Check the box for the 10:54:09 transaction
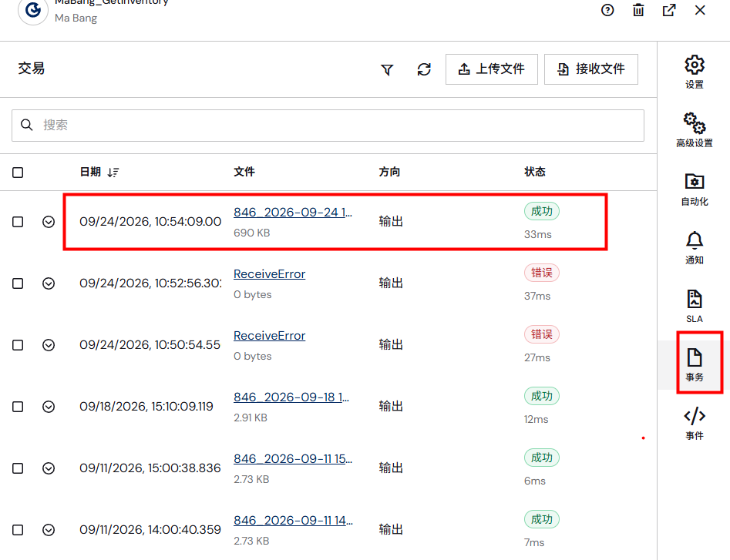Image resolution: width=730 pixels, height=560 pixels. (18, 222)
